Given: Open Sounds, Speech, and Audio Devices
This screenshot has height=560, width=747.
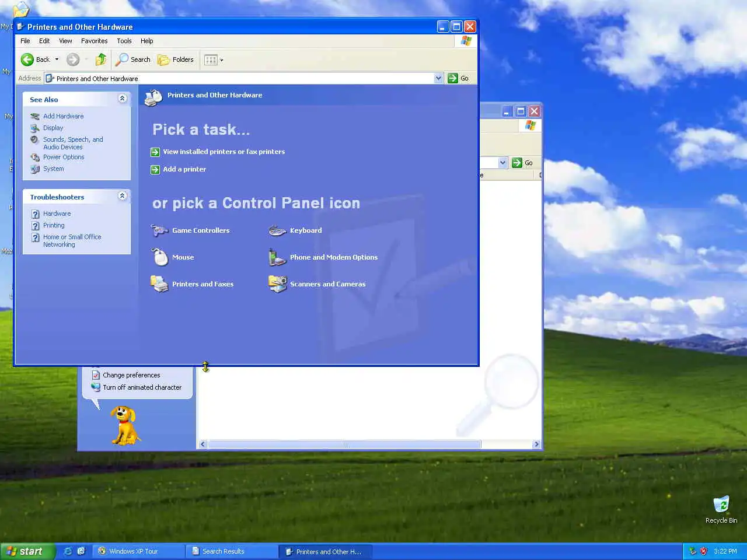Looking at the screenshot, I should [73, 143].
